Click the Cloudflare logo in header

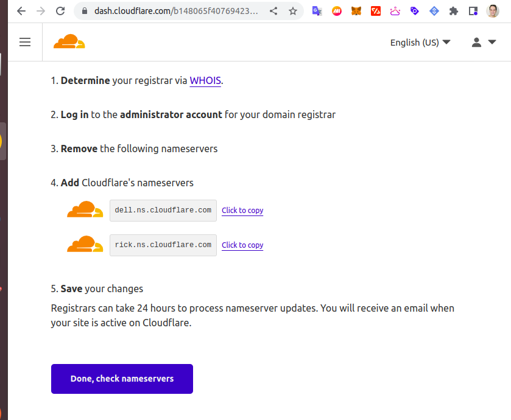click(69, 41)
